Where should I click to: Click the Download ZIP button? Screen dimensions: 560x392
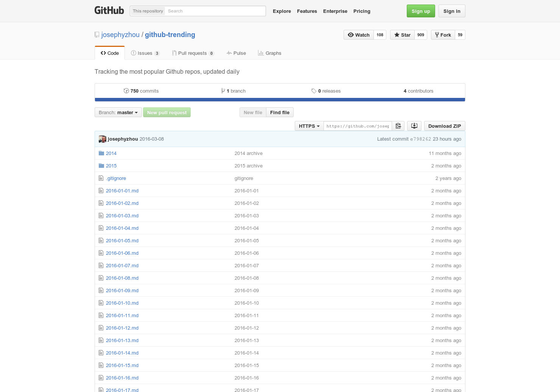(x=445, y=126)
